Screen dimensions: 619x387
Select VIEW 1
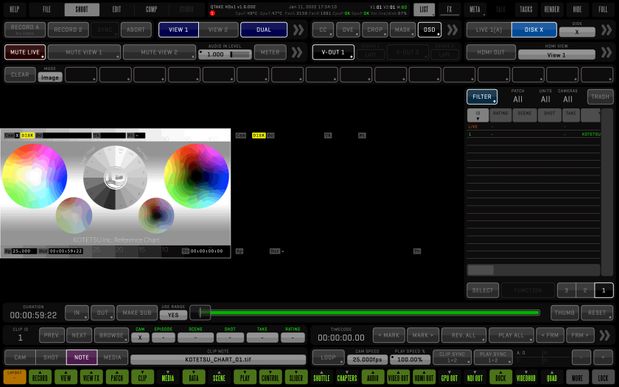click(178, 30)
